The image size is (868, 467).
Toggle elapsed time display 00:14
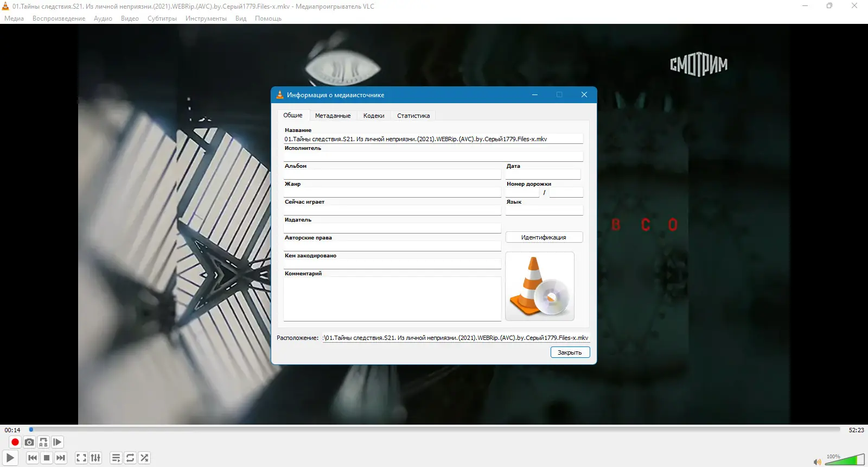[12, 430]
